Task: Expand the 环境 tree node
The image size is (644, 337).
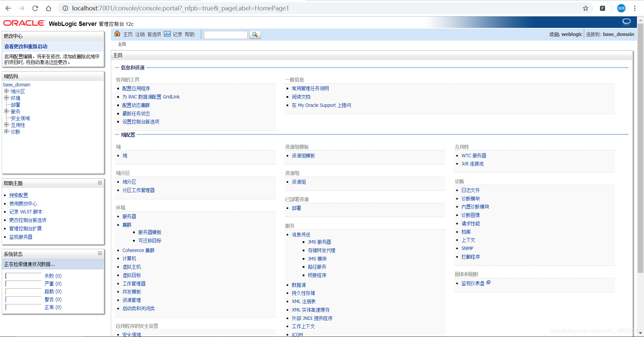Action: pyautogui.click(x=6, y=98)
